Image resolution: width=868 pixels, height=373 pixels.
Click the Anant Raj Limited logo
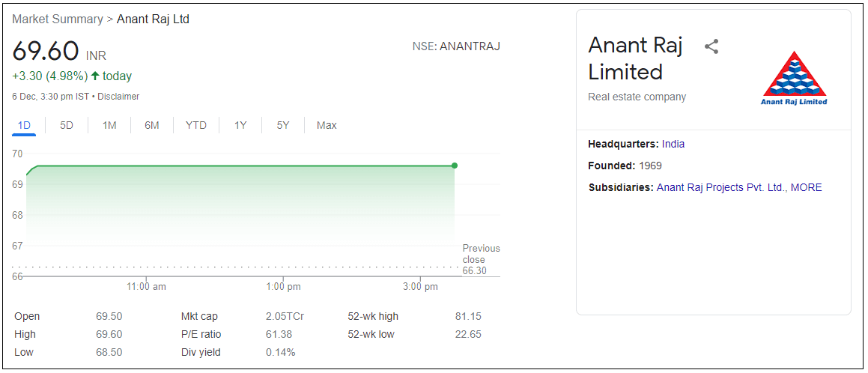[x=794, y=79]
